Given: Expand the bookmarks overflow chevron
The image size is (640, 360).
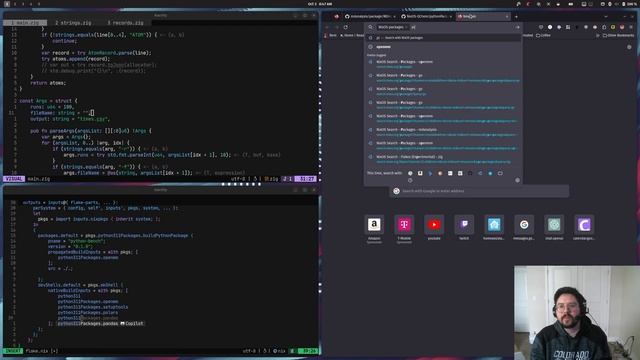Looking at the screenshot, I should pos(598,36).
